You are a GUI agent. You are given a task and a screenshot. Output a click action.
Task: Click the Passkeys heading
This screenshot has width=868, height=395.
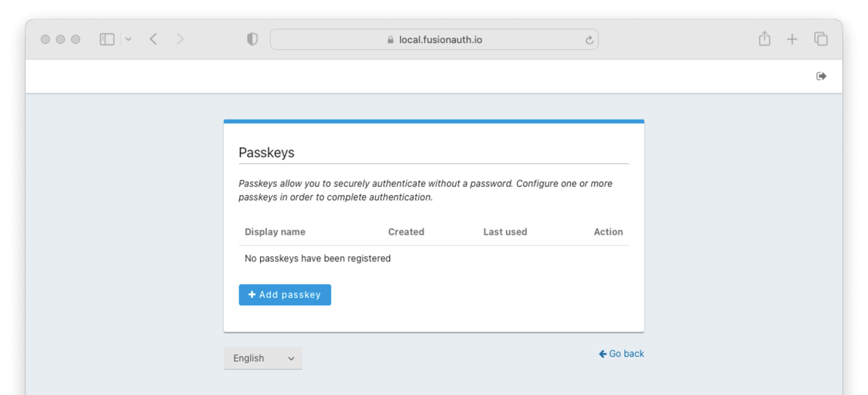tap(266, 152)
